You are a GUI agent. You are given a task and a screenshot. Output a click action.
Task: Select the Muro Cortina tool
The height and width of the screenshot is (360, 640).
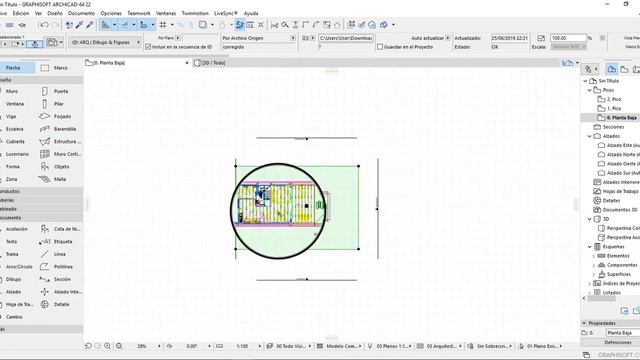[x=60, y=154]
